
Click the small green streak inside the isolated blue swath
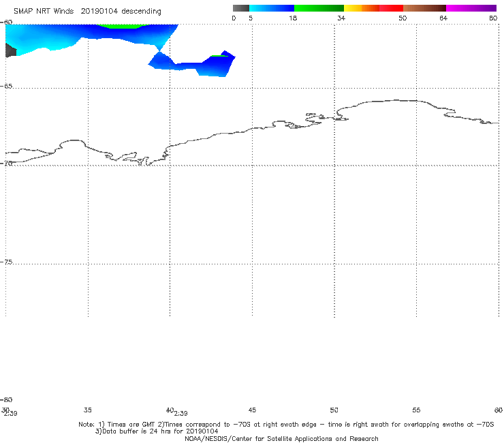(x=219, y=56)
